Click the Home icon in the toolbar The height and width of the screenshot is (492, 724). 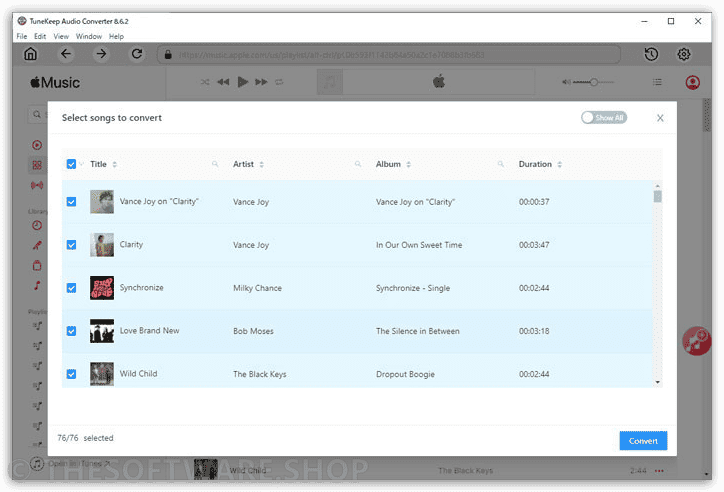point(30,54)
